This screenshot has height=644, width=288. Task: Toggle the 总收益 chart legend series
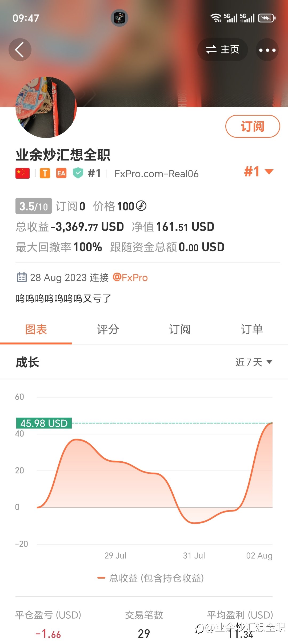151,578
